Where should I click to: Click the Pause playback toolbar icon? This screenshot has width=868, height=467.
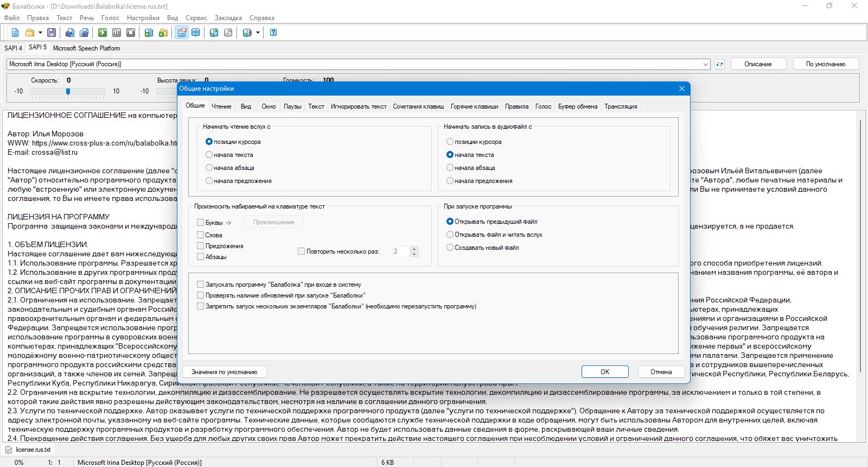[117, 33]
